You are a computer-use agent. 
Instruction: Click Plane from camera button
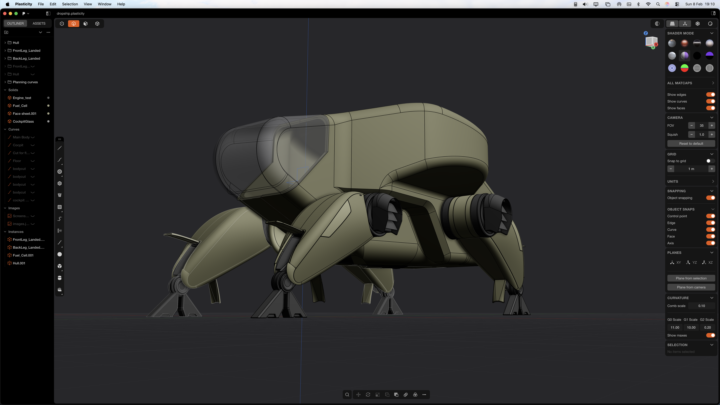click(691, 287)
